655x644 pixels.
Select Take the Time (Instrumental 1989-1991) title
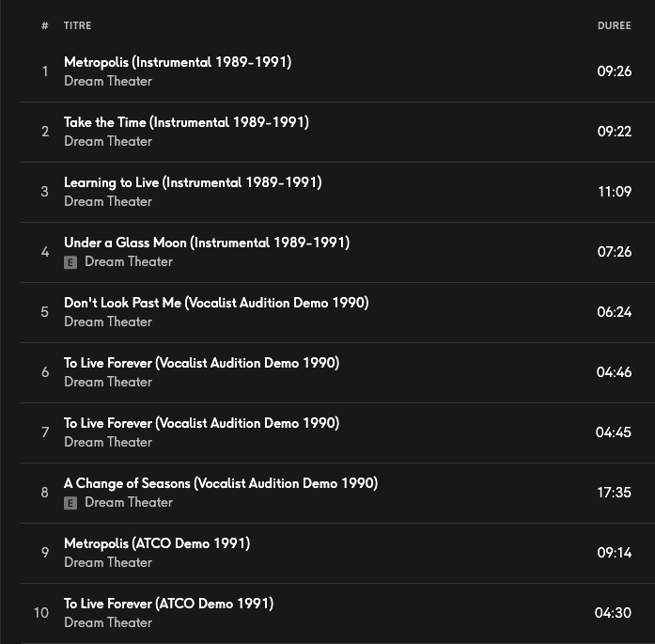[186, 122]
